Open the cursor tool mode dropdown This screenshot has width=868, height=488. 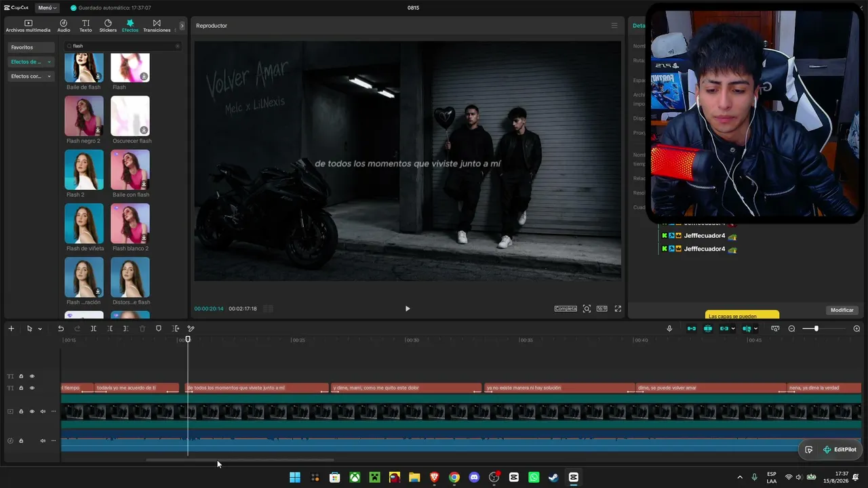pos(40,329)
